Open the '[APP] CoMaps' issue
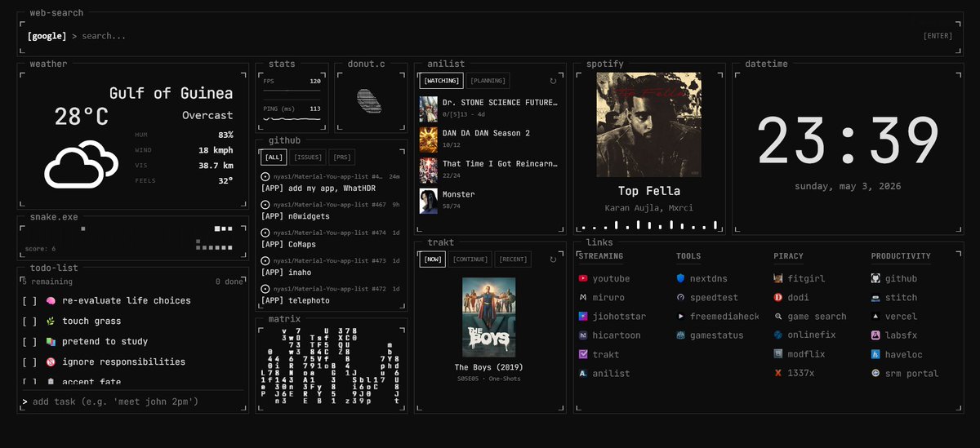Viewport: 980px width, 448px height. tap(331, 238)
